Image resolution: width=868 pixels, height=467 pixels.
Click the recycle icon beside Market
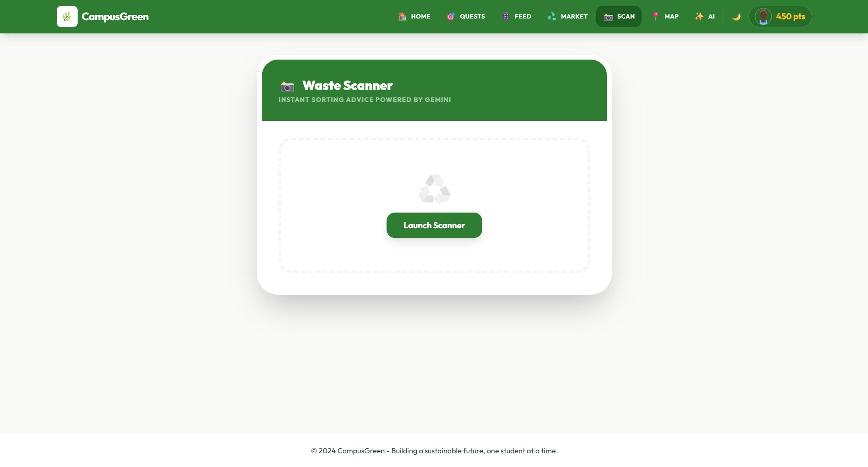pos(552,17)
